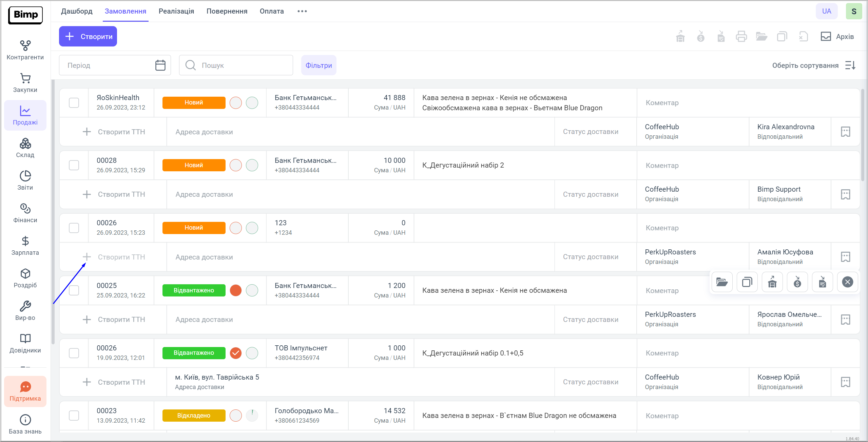868x442 pixels.
Task: Open the Фільтри panel
Action: [319, 65]
